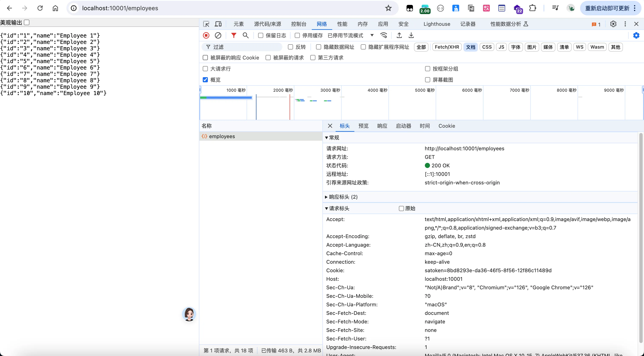This screenshot has height=356, width=644.
Task: Check the 隐藏扩展程序网址 checkbox
Action: (363, 47)
